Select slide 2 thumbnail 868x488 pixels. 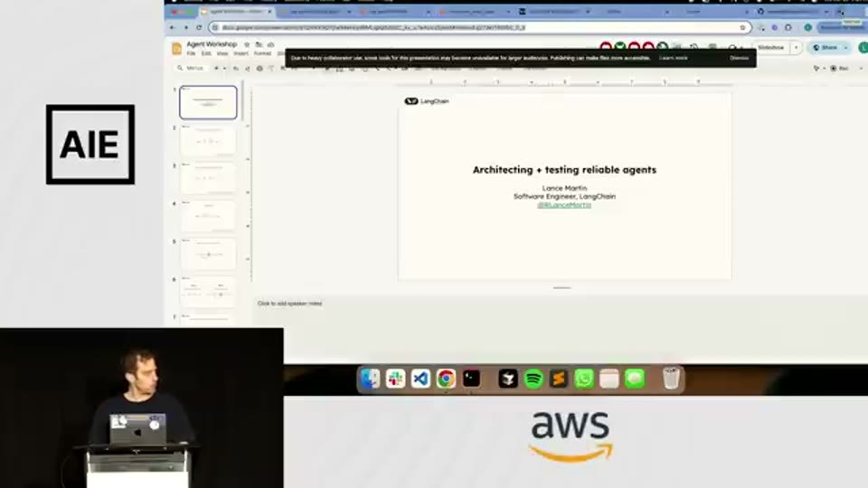coord(208,140)
